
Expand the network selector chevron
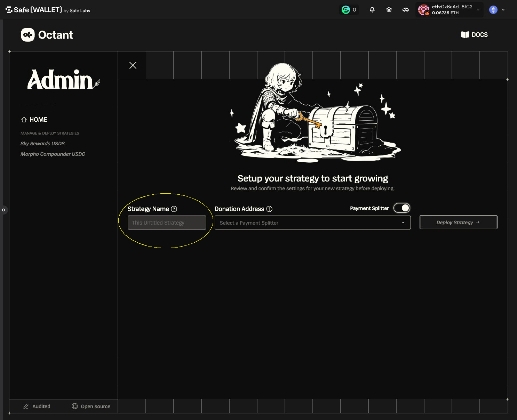[503, 10]
